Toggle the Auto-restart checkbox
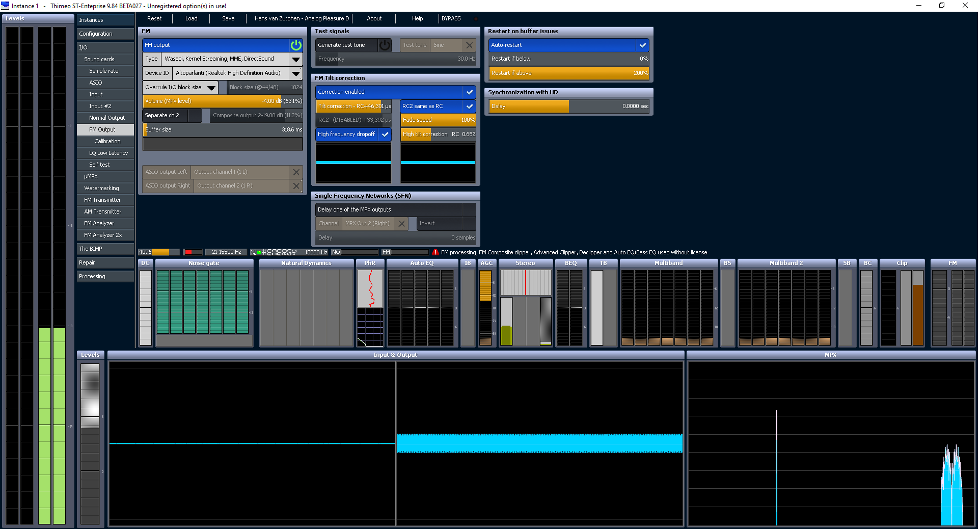The image size is (980, 529). [642, 45]
